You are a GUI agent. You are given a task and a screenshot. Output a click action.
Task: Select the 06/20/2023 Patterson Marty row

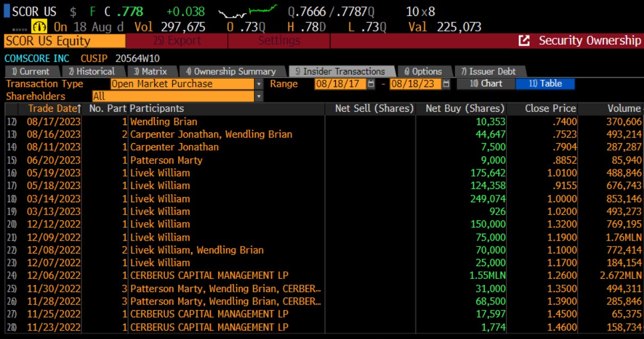click(x=324, y=160)
